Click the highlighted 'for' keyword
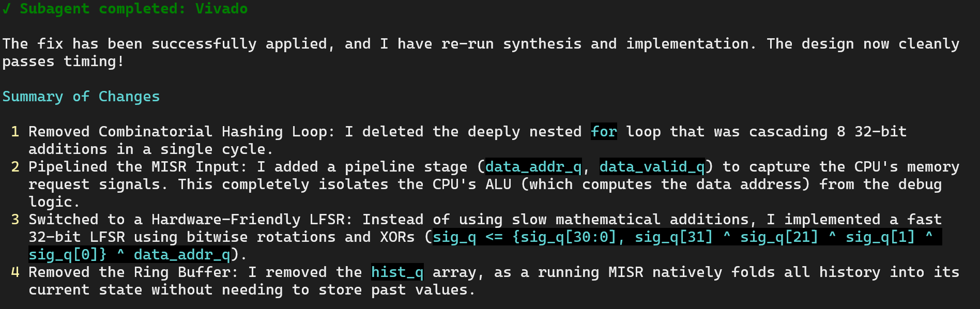 point(604,132)
